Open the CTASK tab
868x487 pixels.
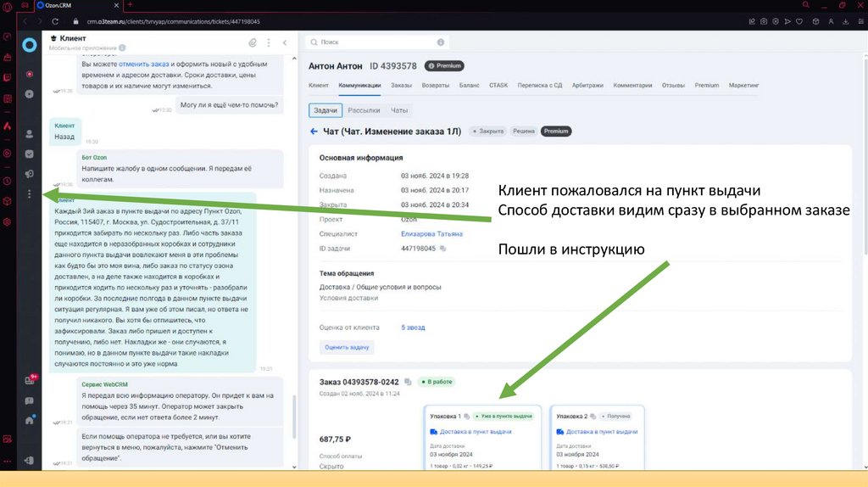click(498, 86)
